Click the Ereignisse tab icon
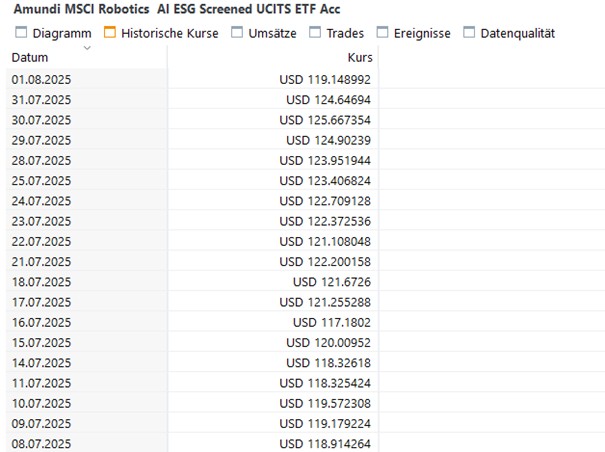605x452 pixels. pos(382,33)
